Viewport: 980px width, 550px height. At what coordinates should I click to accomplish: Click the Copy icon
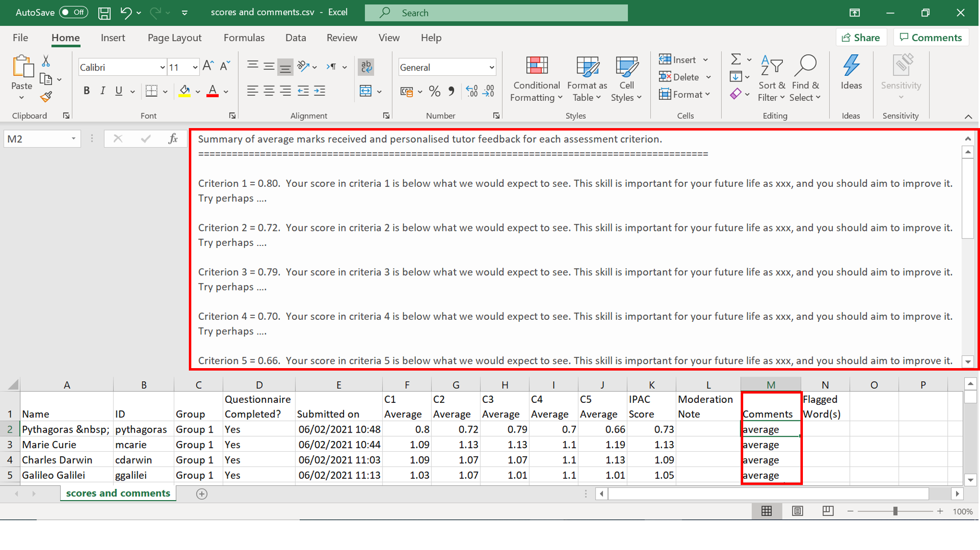[46, 79]
